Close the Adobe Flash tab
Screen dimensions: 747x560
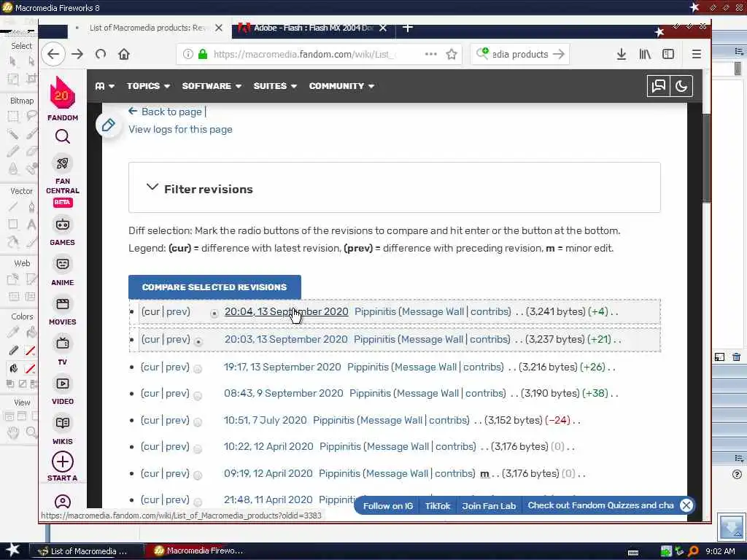click(x=383, y=28)
